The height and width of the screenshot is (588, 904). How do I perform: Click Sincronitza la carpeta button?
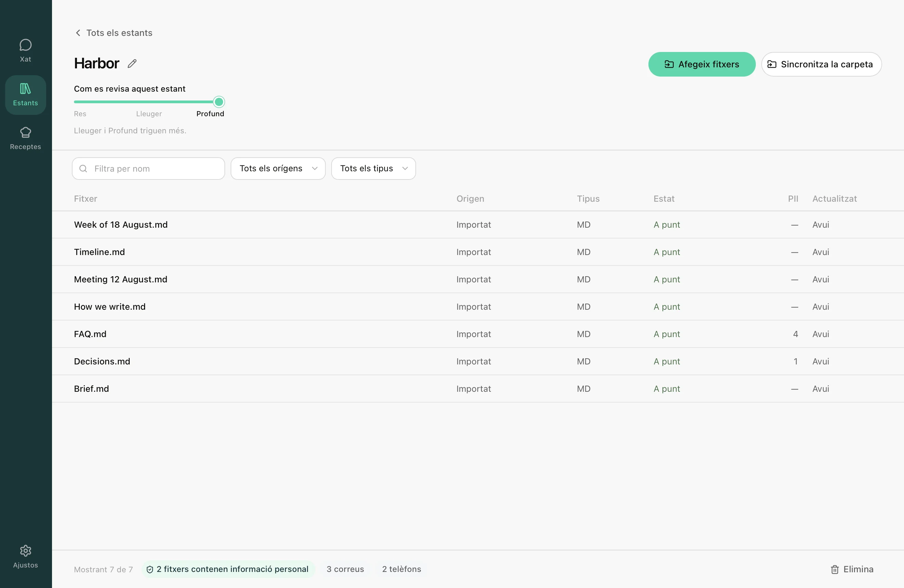coord(821,64)
